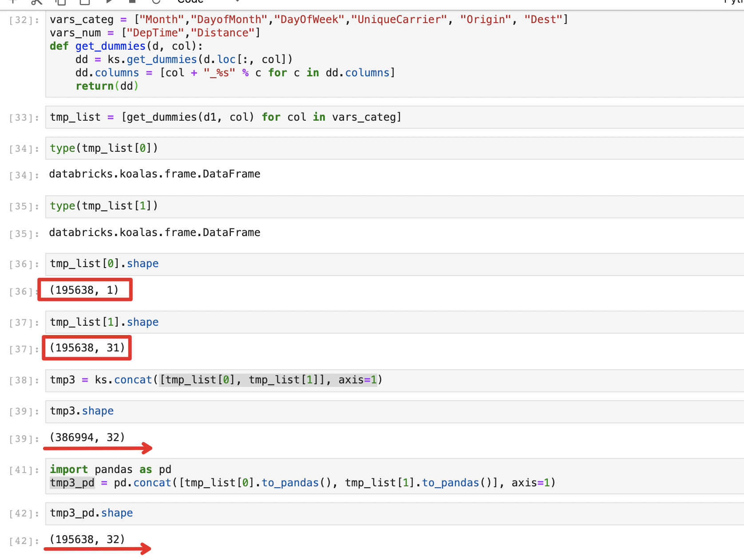Click the "tmp3_pd" variable in cell 41

click(x=72, y=483)
